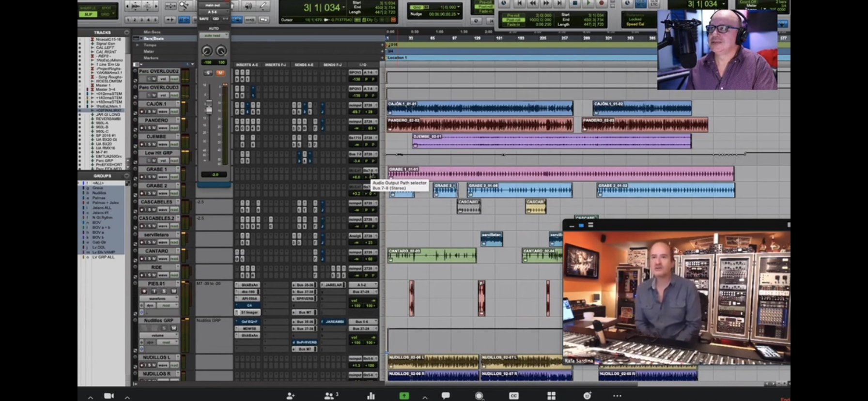Click the left pan knob in the output window
868x401 pixels.
(207, 51)
